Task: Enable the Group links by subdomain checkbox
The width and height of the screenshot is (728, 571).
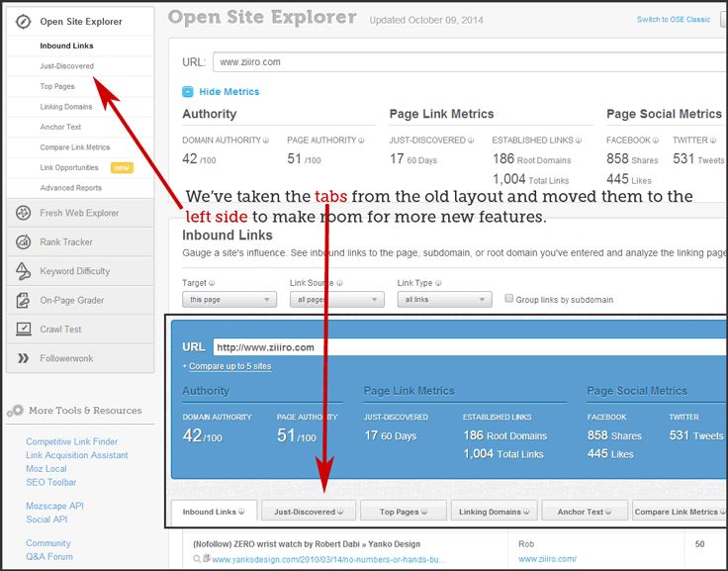Action: pos(509,299)
